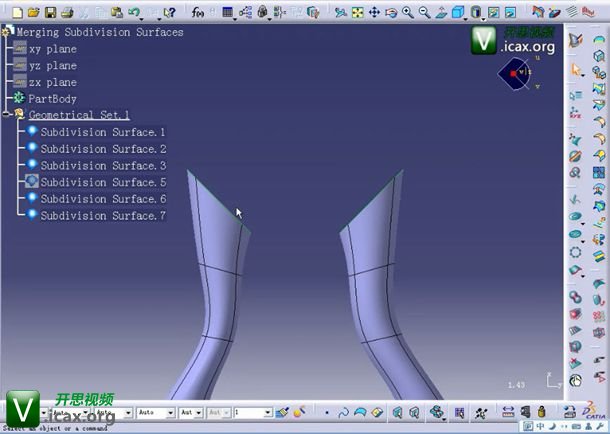Click the What's This help icon
Viewport: 610px width, 434px height.
pos(170,12)
